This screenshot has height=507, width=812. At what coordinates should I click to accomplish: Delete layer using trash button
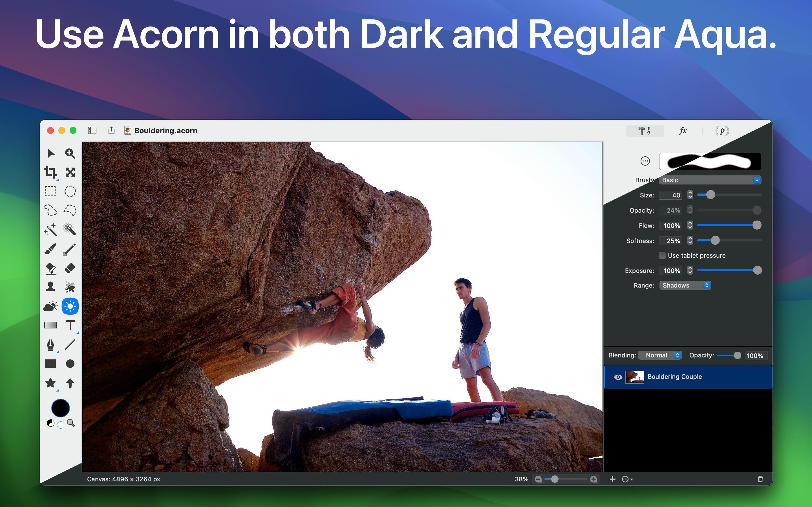tap(760, 479)
